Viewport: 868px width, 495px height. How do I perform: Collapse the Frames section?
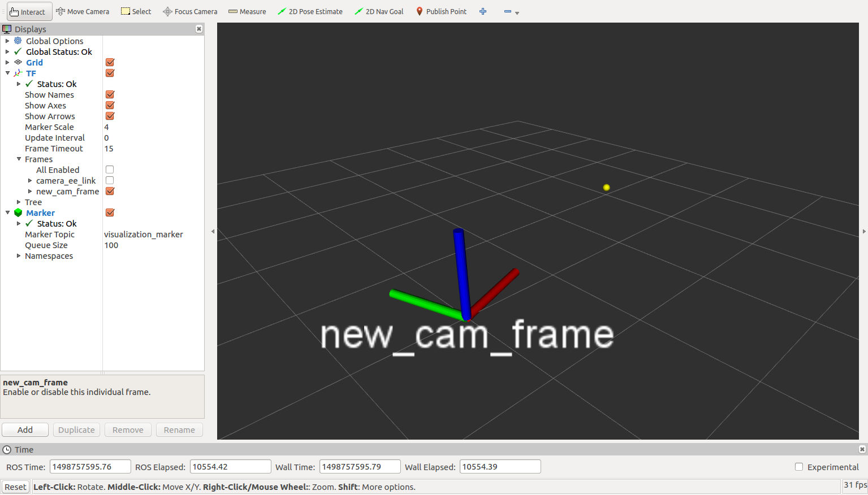tap(19, 159)
